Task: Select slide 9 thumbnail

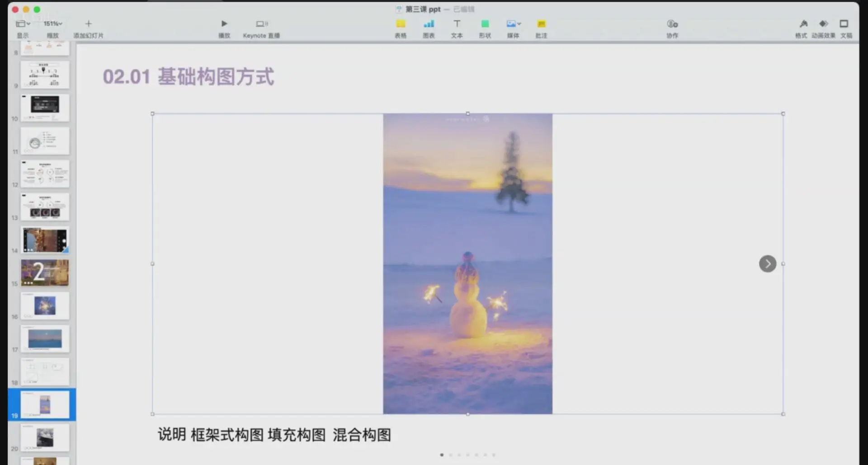Action: tap(45, 75)
